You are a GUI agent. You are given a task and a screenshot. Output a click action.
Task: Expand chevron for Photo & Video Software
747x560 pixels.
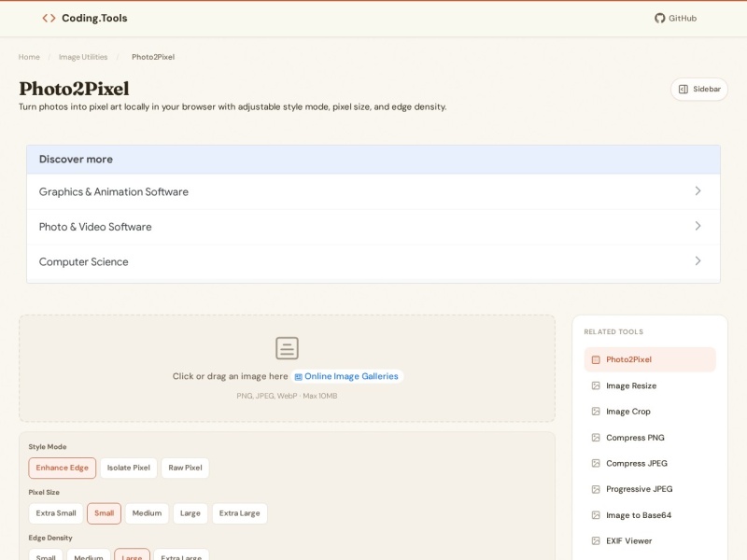[698, 226]
